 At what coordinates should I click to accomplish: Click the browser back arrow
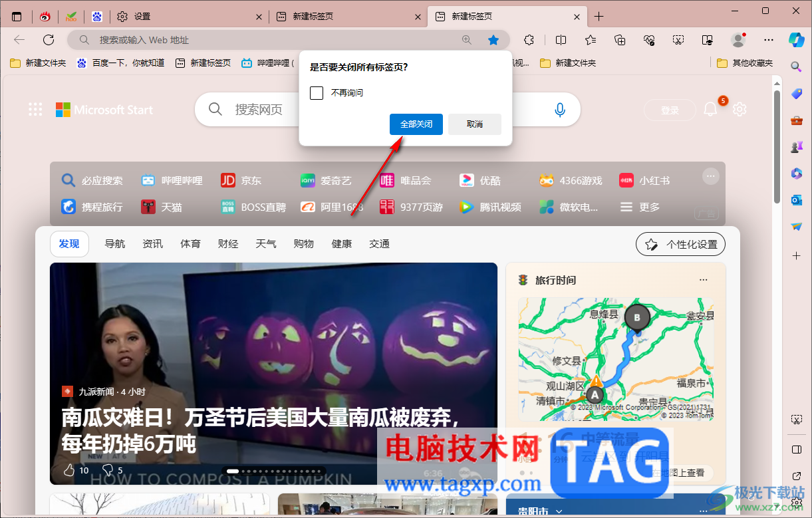pyautogui.click(x=19, y=40)
